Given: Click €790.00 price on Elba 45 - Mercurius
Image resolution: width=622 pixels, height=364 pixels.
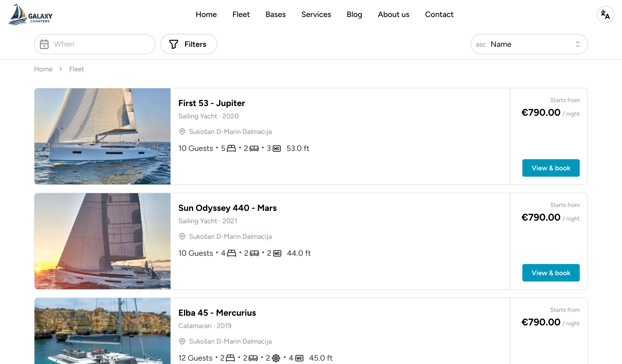Looking at the screenshot, I should pos(541,322).
